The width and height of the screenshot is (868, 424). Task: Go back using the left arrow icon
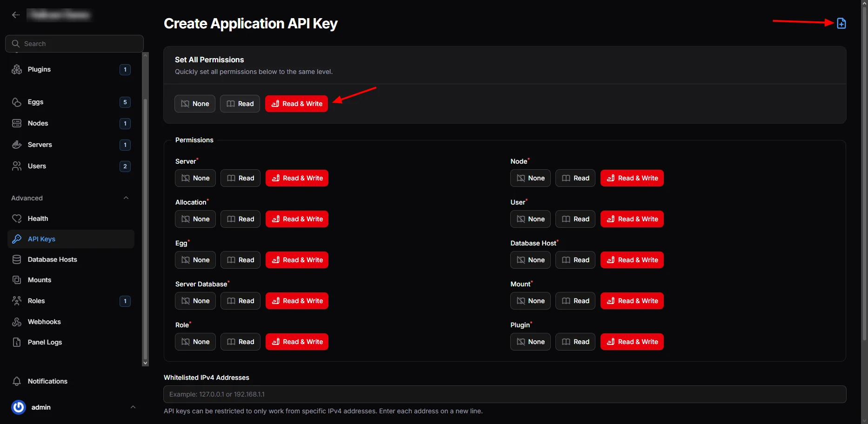click(16, 15)
